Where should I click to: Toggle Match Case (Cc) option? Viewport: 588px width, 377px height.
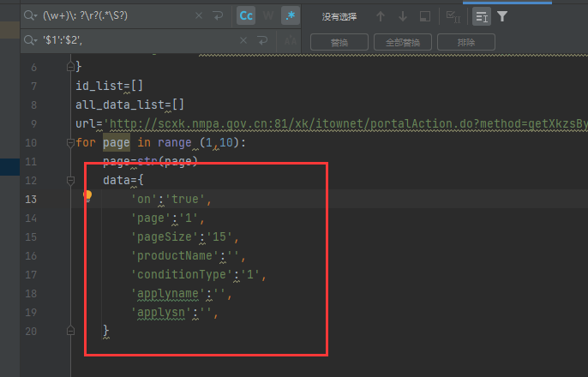coord(246,15)
